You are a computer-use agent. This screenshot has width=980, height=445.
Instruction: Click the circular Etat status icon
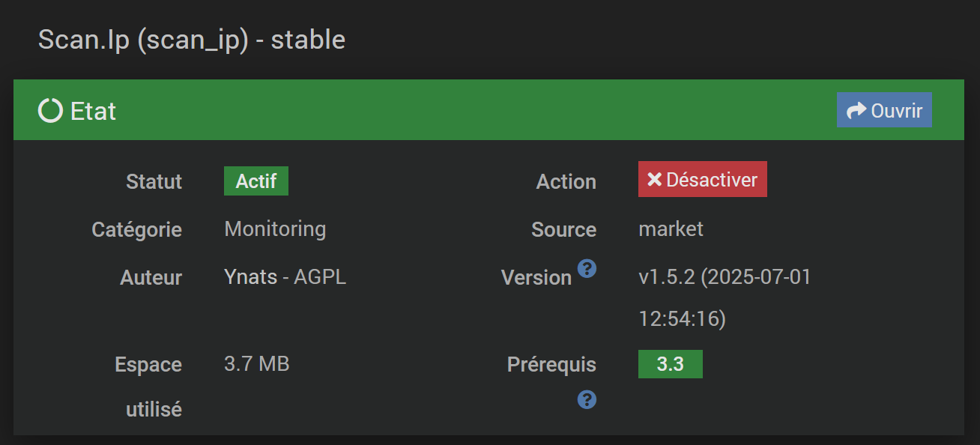click(50, 111)
